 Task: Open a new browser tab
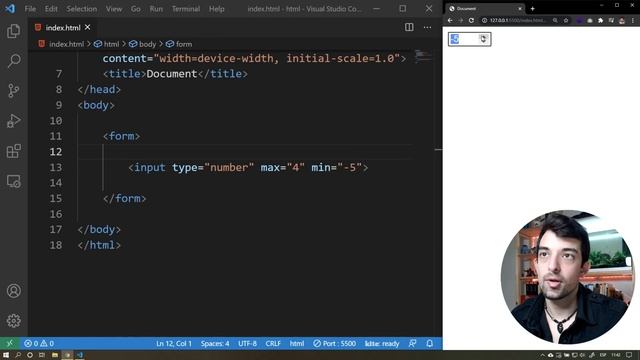point(533,9)
